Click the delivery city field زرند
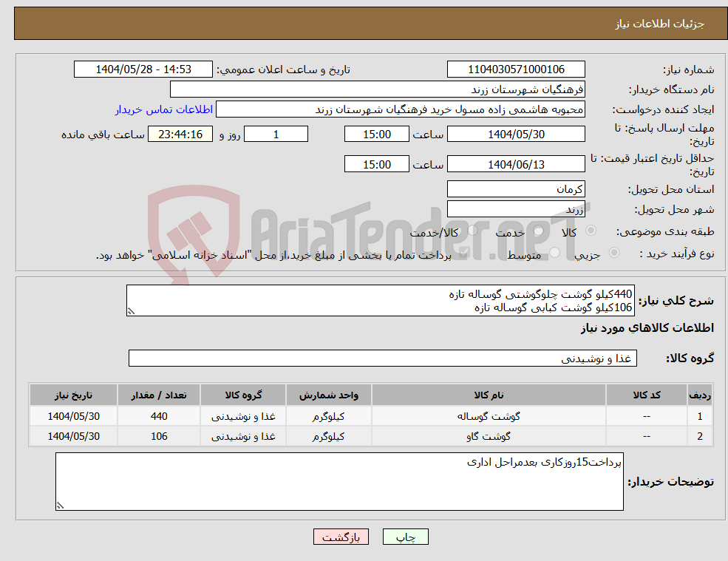Screen dimensions: 728x561 coord(516,209)
